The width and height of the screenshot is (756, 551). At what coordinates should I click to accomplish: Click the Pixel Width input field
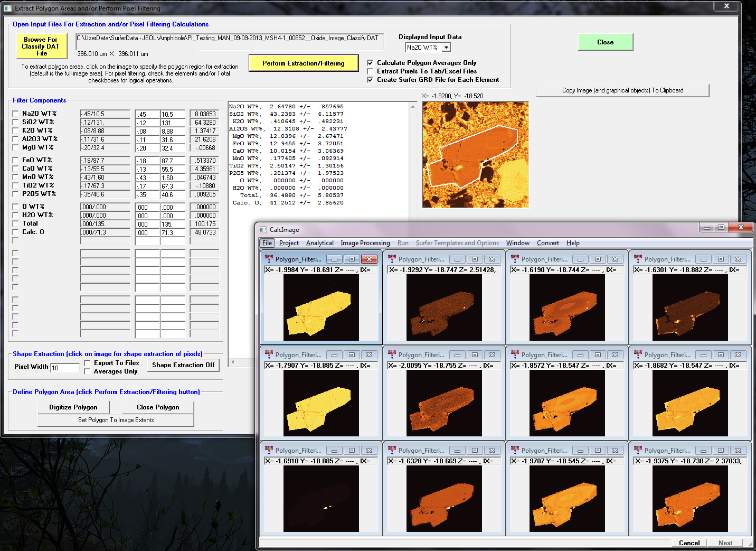[x=65, y=367]
